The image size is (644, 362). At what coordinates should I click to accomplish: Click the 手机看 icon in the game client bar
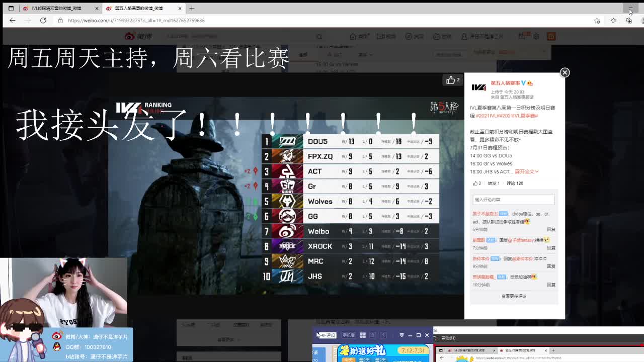(349, 334)
